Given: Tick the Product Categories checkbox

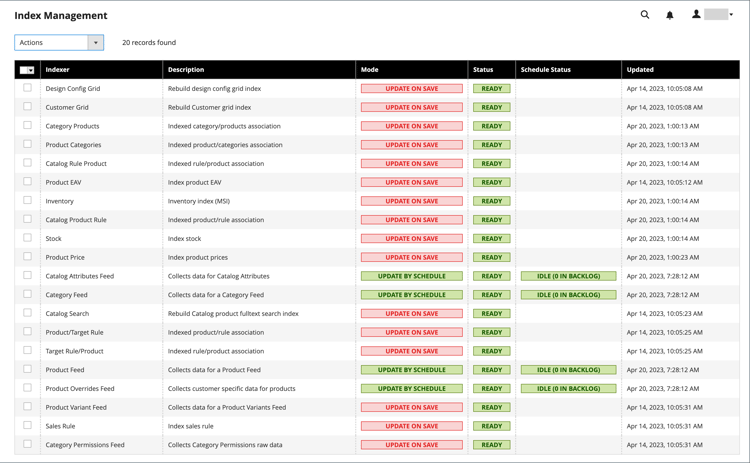Looking at the screenshot, I should [27, 143].
